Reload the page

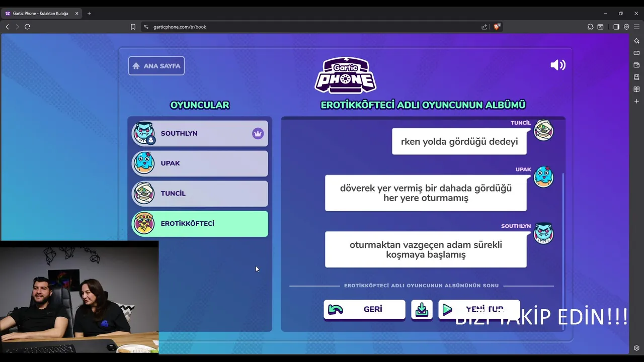point(28,27)
